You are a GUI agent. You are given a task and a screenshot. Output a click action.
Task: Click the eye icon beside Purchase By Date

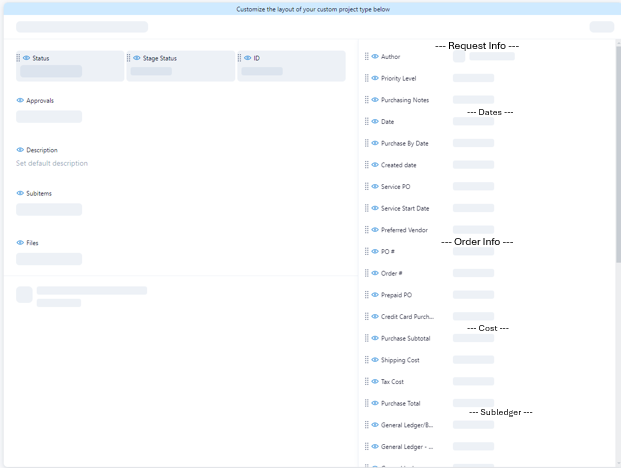(x=375, y=143)
